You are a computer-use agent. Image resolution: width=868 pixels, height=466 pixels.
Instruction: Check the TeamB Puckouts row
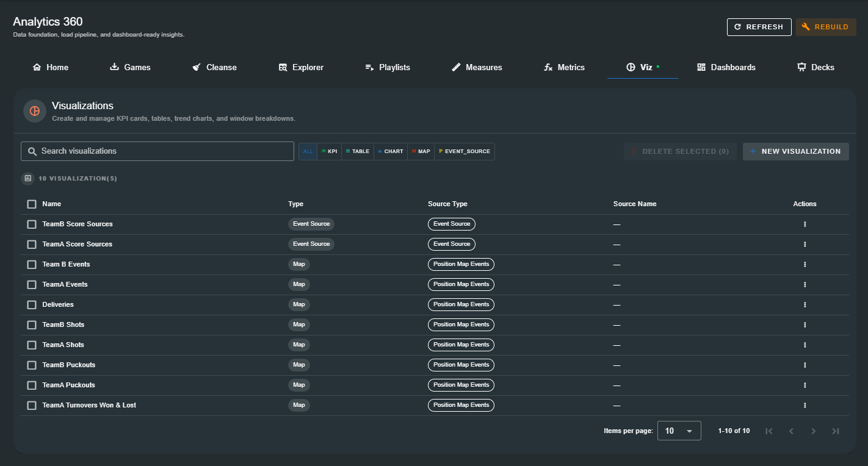(32, 365)
